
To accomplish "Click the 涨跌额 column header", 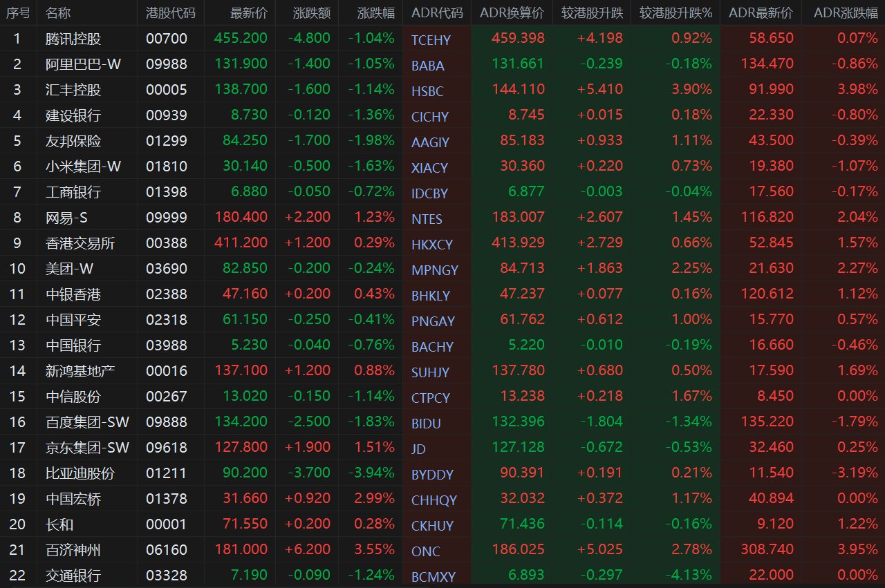I will (x=313, y=12).
